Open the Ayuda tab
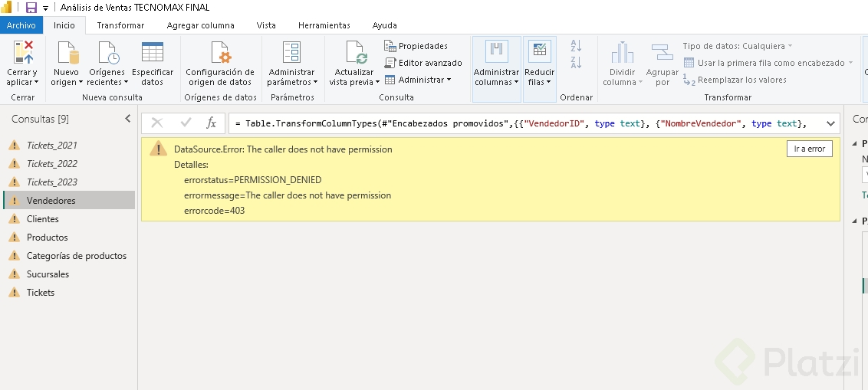The width and height of the screenshot is (868, 390). point(384,25)
